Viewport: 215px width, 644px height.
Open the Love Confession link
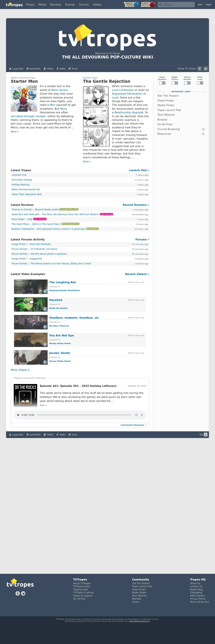click(123, 90)
